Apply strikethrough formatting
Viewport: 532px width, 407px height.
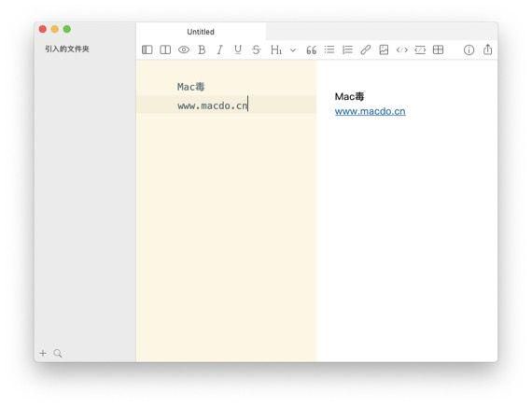[256, 49]
